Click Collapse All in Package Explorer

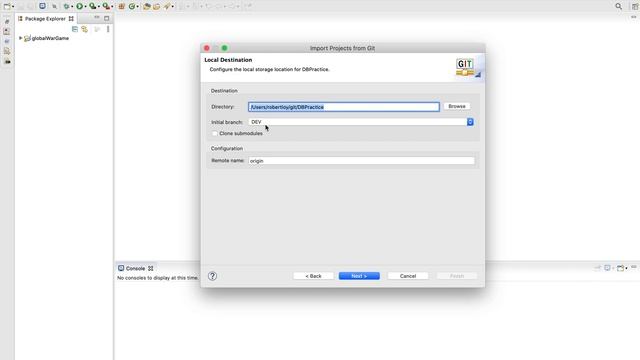tap(75, 29)
